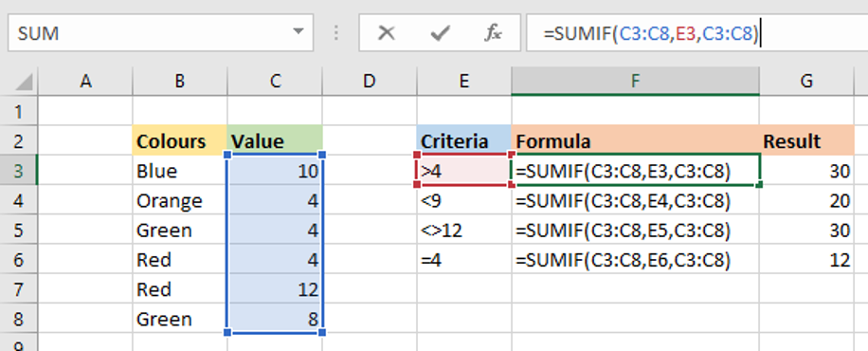Select the Orange cell in Colours column
The height and width of the screenshot is (351, 868).
(180, 200)
